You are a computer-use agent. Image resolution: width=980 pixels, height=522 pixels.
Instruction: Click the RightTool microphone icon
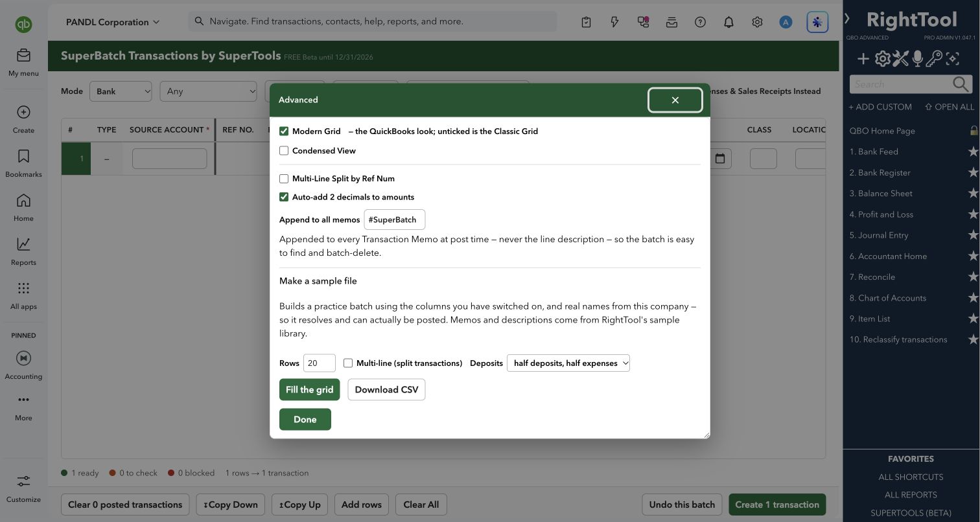point(917,59)
